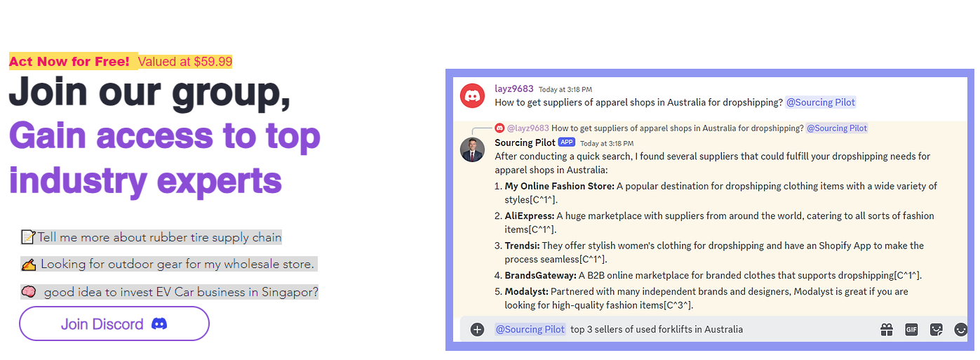Click @Sourcing Pilot mention in reply preview
Viewport: 980px width, 360px height.
tap(837, 128)
